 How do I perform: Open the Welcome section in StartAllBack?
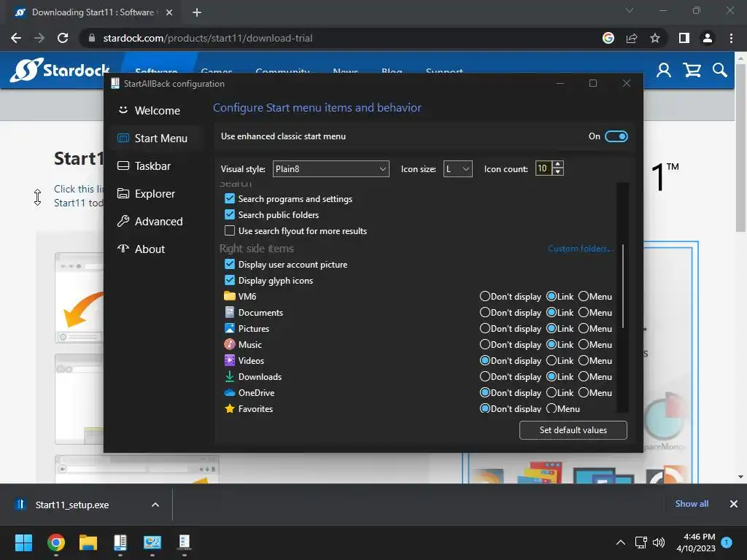click(158, 111)
